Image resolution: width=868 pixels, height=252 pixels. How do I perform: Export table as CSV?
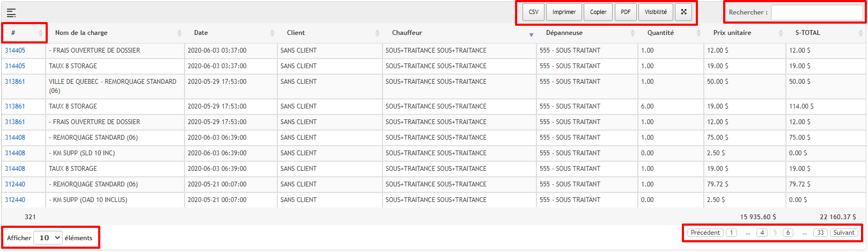534,12
